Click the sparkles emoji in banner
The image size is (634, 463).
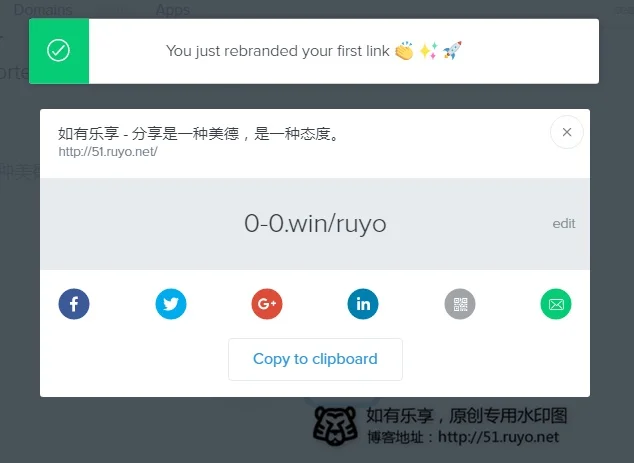[x=429, y=51]
